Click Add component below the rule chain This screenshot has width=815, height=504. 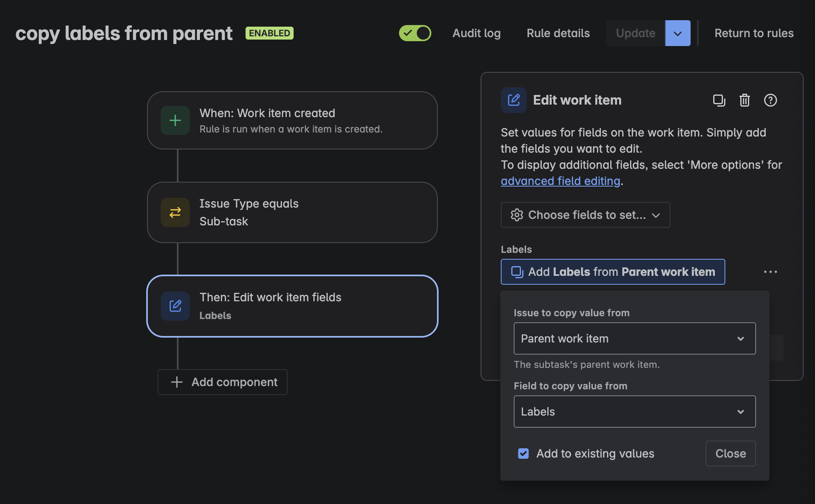(x=222, y=382)
